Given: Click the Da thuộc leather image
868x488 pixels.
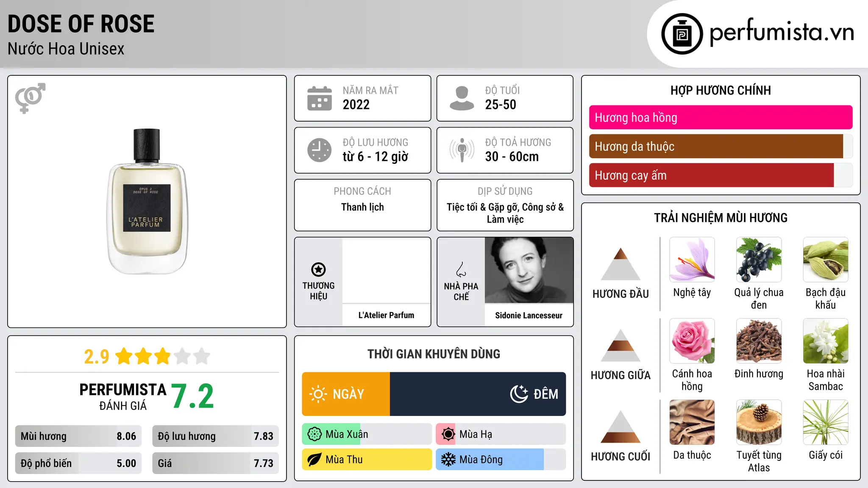Looking at the screenshot, I should (692, 422).
